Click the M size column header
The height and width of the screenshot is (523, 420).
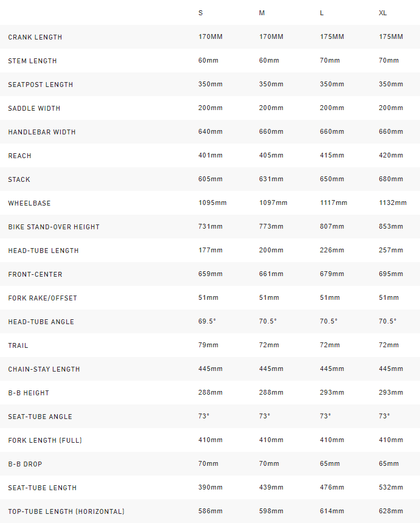[262, 13]
